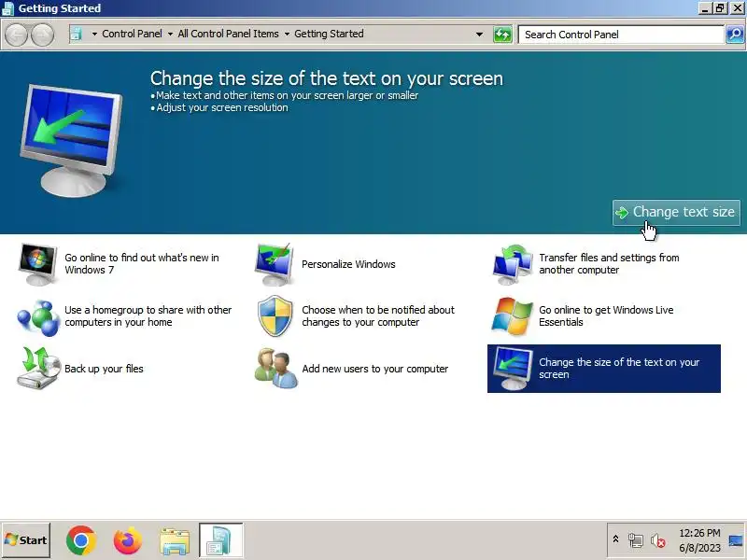Click the Show desktop tray icon

736,540
